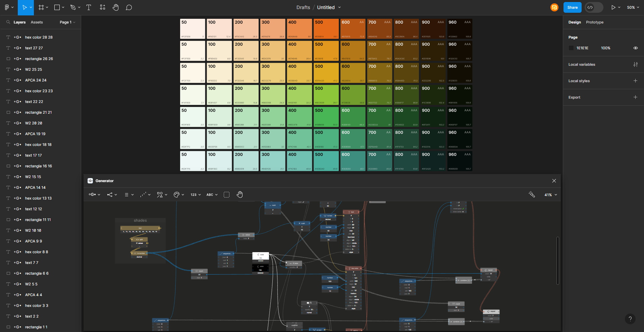Viewport: 644px width, 332px height.
Task: Toggle the Dev Mode switch
Action: click(x=594, y=7)
